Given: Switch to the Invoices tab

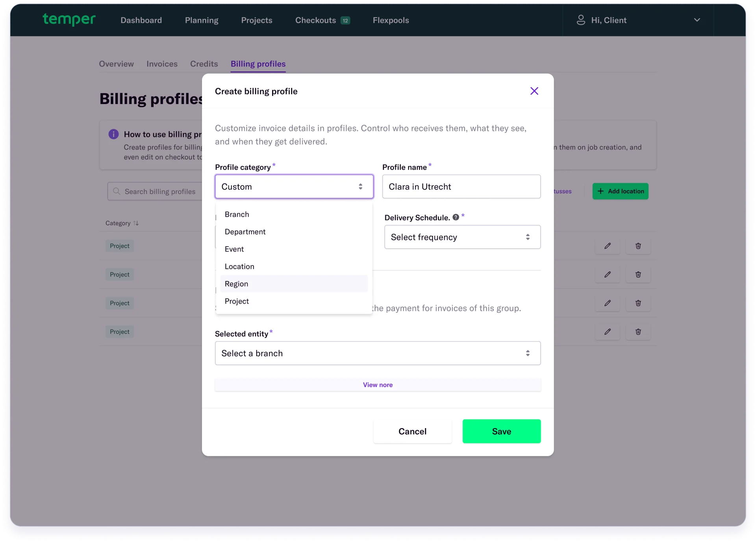Looking at the screenshot, I should [x=162, y=64].
